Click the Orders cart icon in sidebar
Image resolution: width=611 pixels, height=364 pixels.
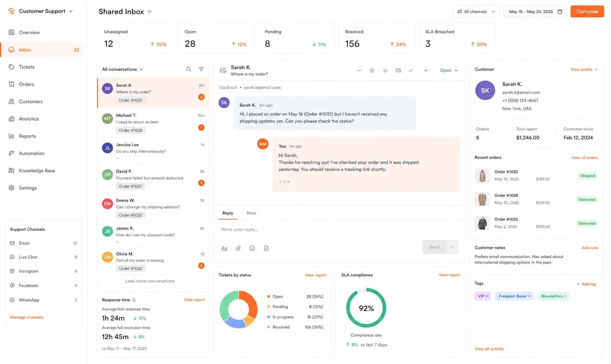(12, 84)
